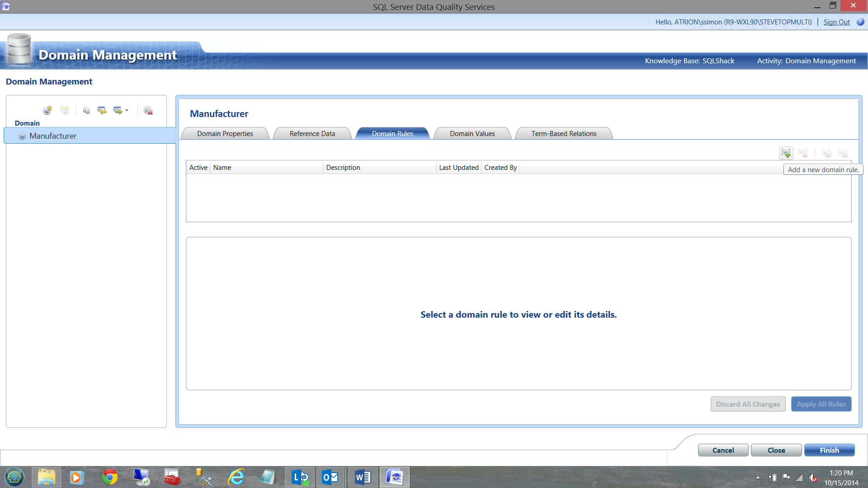Click the Cancel button
This screenshot has height=488, width=868.
click(x=723, y=450)
